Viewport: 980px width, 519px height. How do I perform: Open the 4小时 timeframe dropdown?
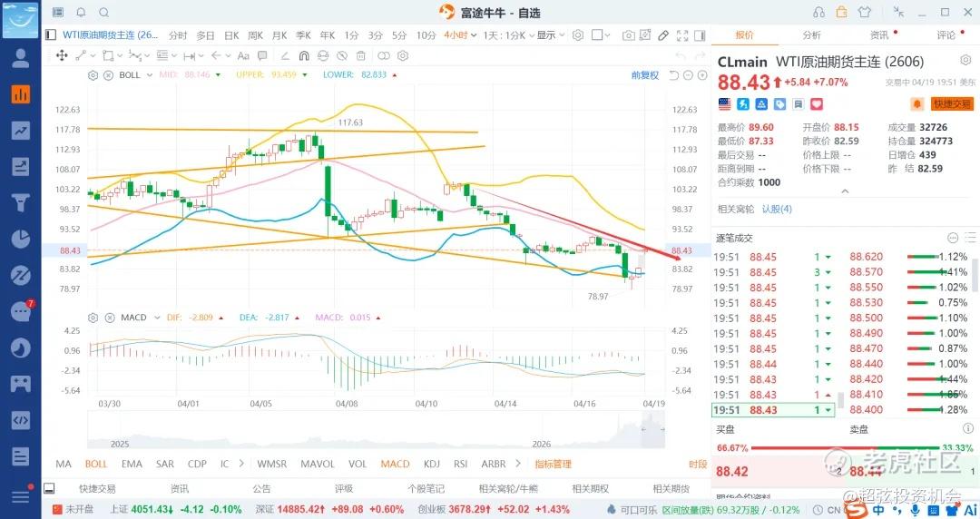[x=460, y=35]
